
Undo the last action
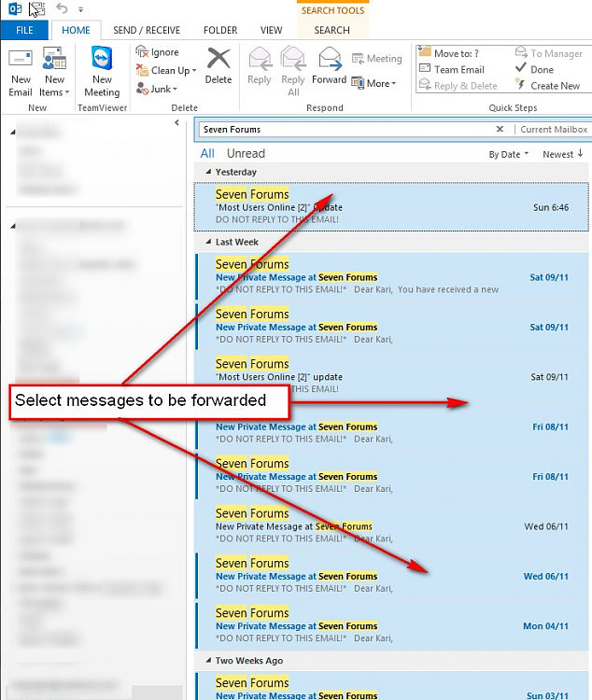coord(62,8)
